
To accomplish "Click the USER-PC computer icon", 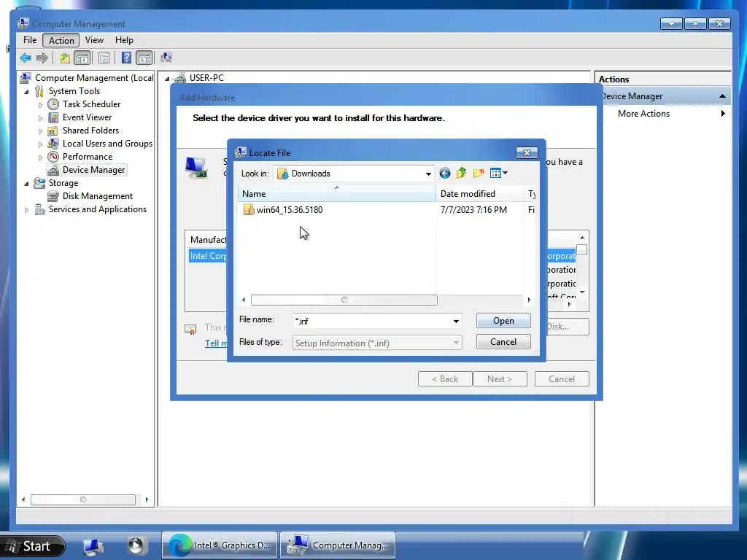I will tap(180, 78).
